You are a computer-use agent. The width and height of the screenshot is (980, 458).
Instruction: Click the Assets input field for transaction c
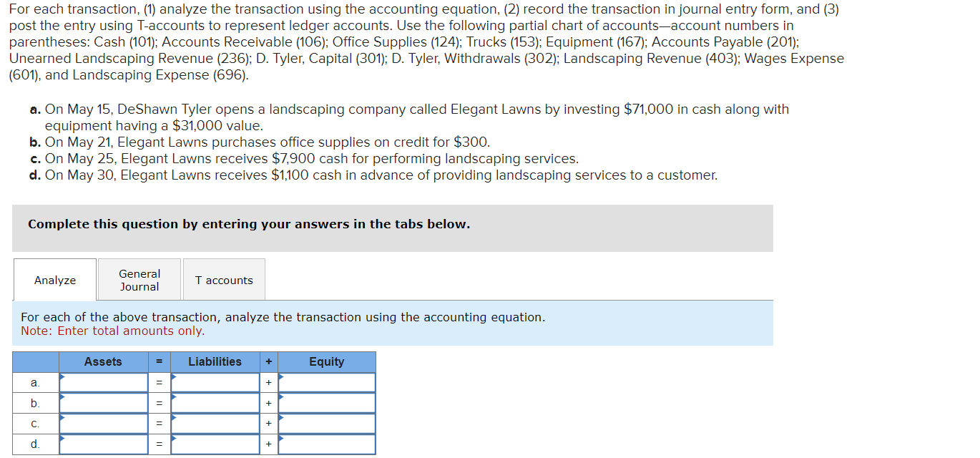pos(103,423)
